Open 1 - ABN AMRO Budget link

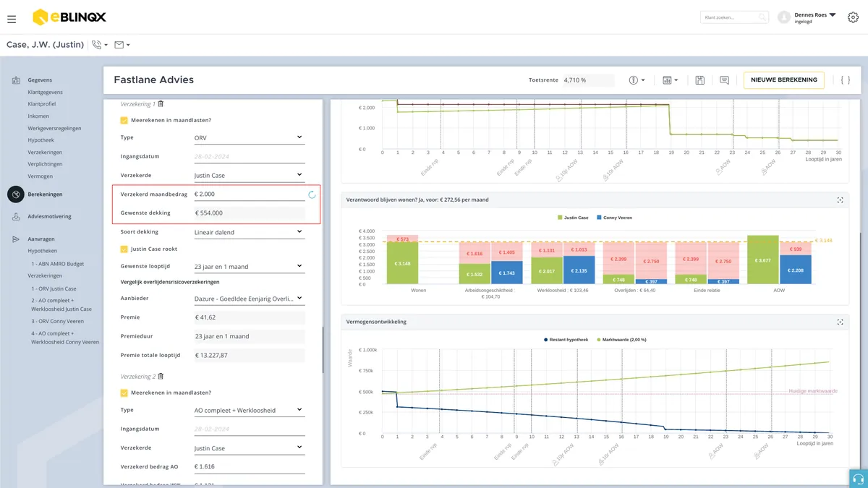point(57,265)
